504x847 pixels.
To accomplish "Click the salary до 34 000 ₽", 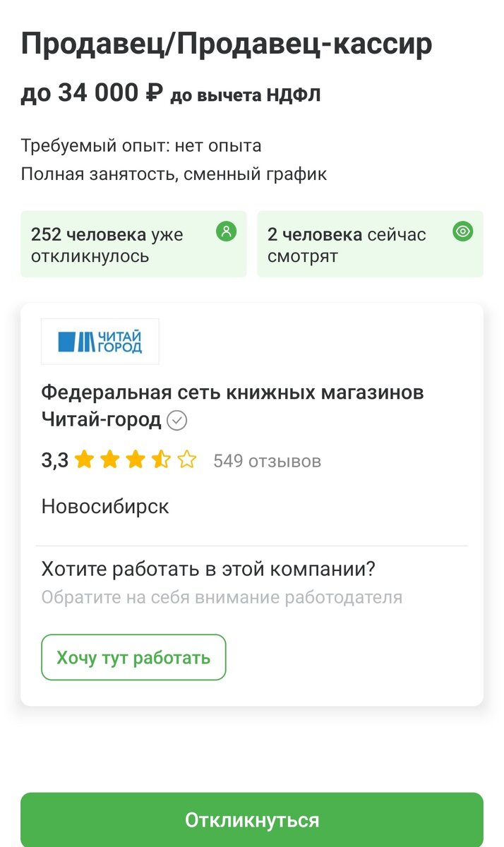I will [90, 92].
